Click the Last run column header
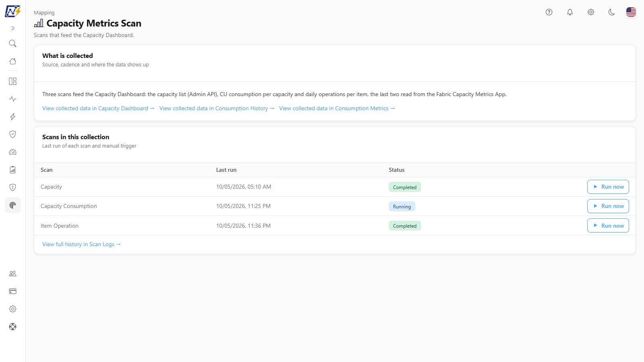 click(226, 170)
